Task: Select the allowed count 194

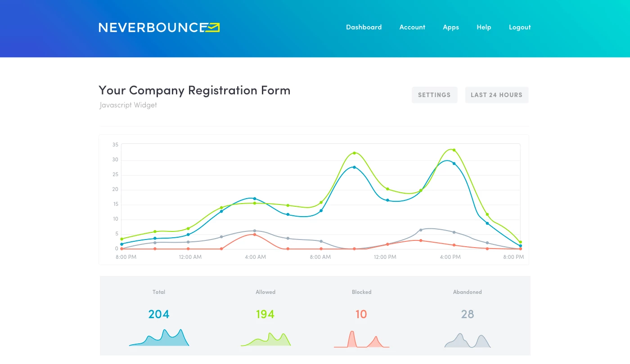Action: pos(265,314)
